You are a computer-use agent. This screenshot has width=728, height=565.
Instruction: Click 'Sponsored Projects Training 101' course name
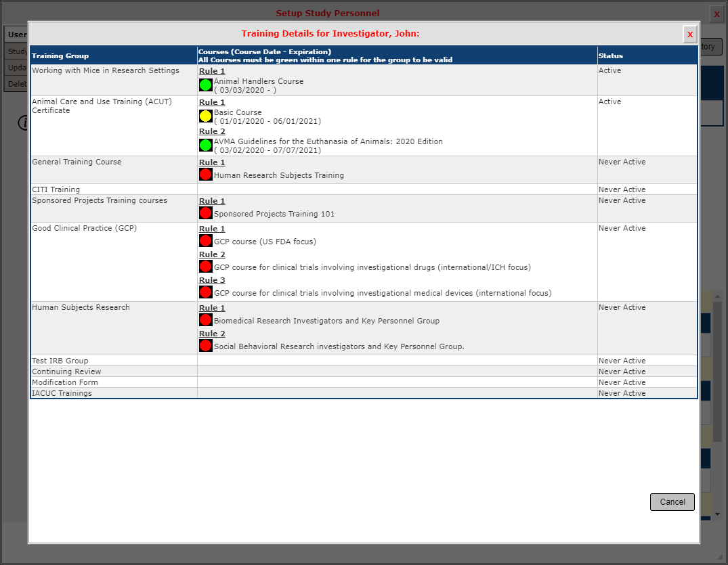pyautogui.click(x=274, y=214)
